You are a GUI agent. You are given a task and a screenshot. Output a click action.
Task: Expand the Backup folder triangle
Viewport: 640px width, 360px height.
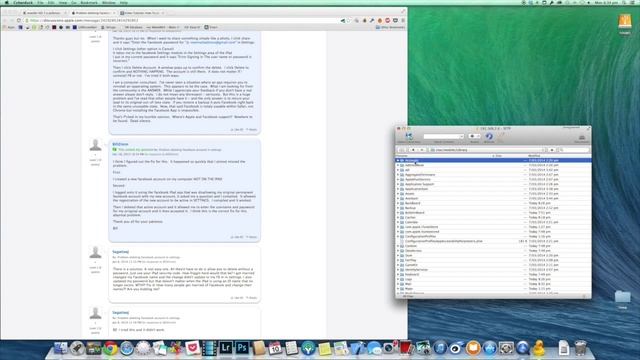(x=398, y=208)
